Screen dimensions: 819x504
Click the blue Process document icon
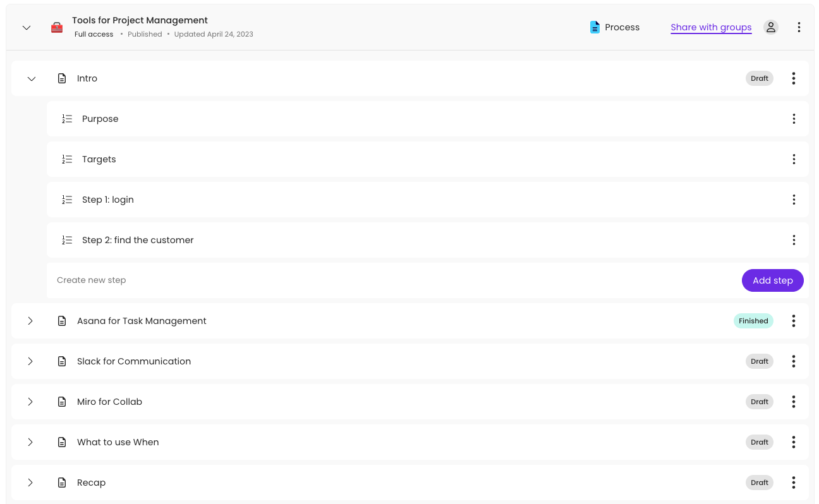(595, 27)
